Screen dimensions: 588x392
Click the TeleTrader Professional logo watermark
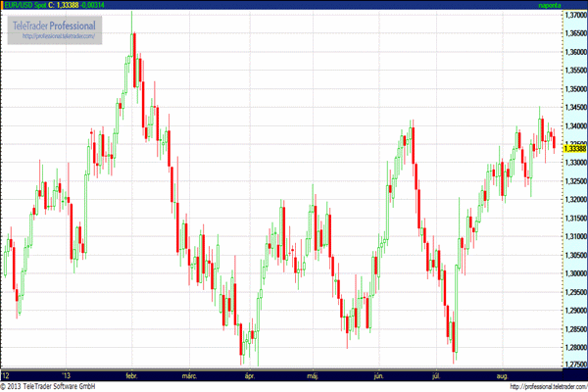coord(55,24)
